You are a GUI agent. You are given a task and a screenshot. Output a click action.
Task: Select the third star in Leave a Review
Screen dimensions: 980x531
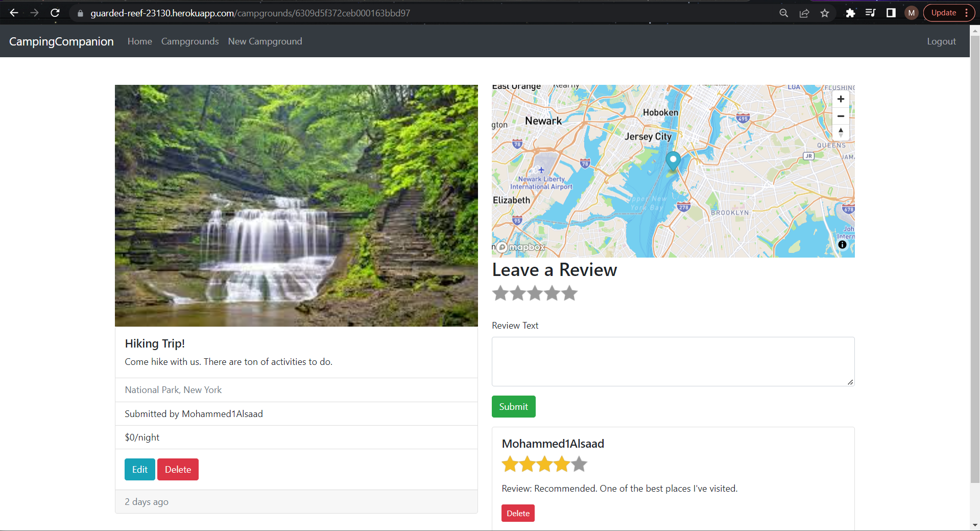[534, 293]
